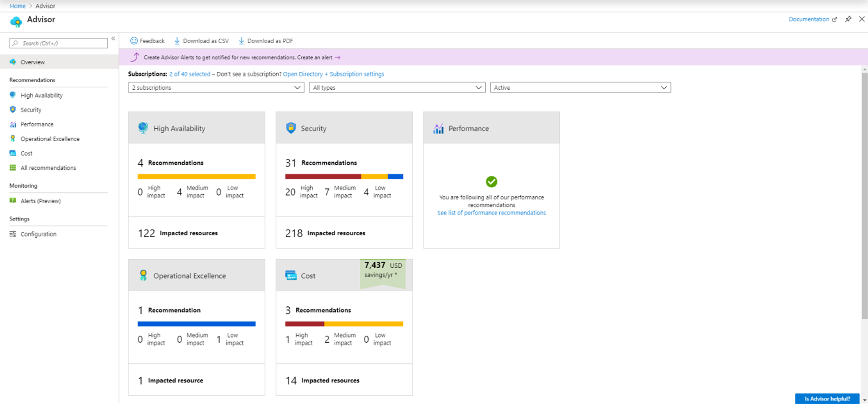Click Open Directory + Subscription settings link

(x=333, y=74)
